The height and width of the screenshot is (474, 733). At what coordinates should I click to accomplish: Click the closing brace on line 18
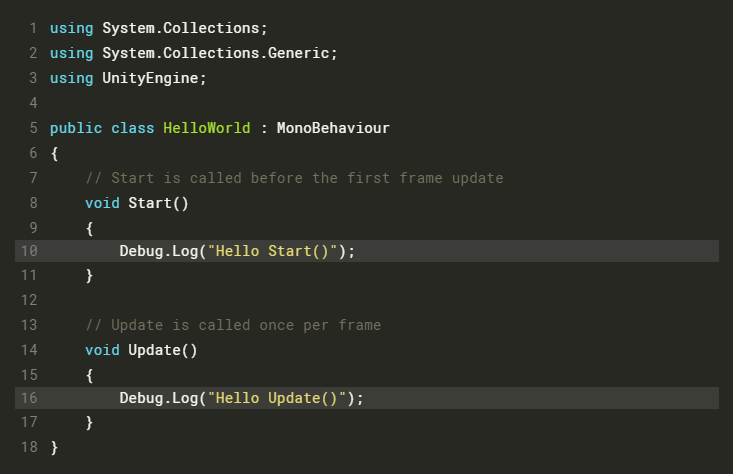click(54, 447)
